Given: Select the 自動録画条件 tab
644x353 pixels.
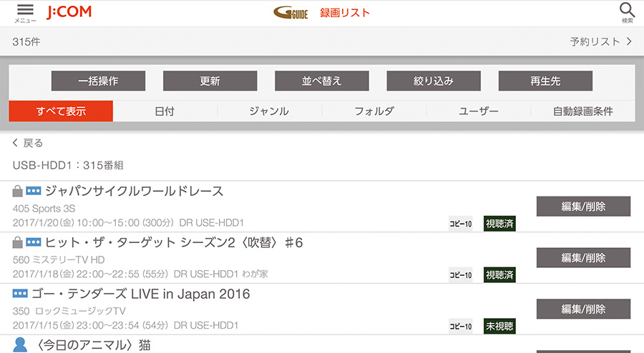Looking at the screenshot, I should (x=582, y=111).
